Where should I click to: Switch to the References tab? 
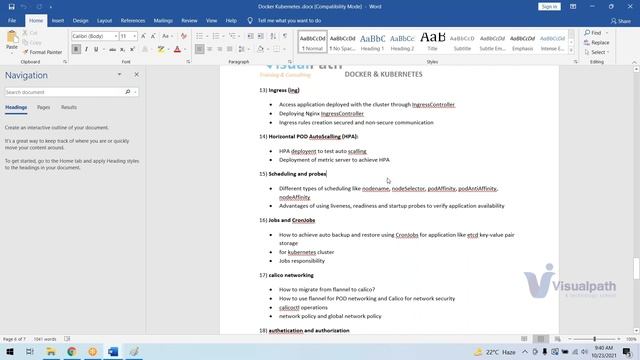pos(133,20)
